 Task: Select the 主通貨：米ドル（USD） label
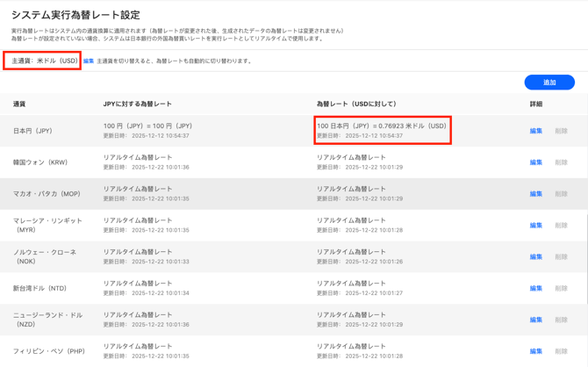(44, 61)
